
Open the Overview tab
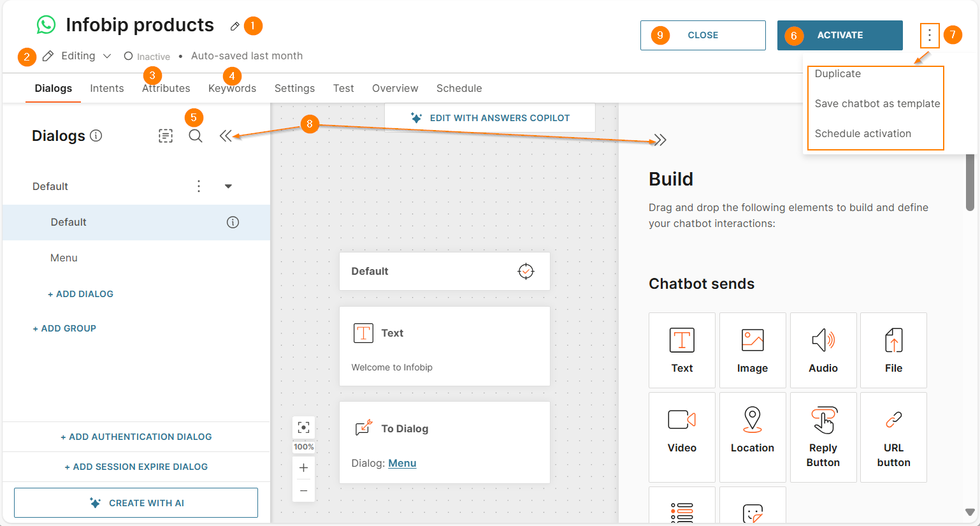tap(395, 88)
